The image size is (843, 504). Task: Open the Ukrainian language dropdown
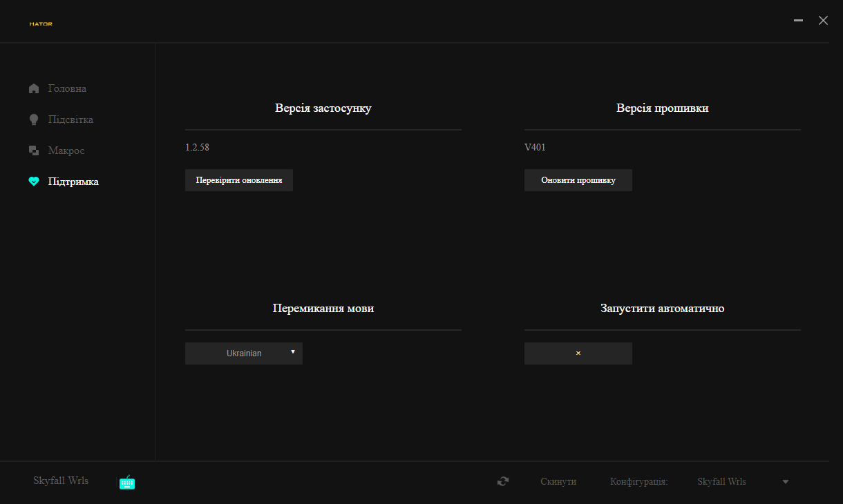coord(244,353)
